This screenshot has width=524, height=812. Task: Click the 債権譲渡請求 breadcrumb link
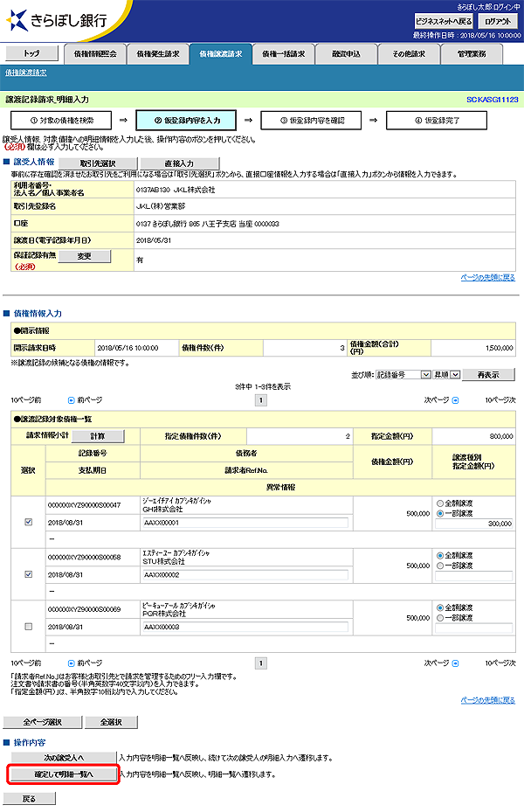(26, 73)
